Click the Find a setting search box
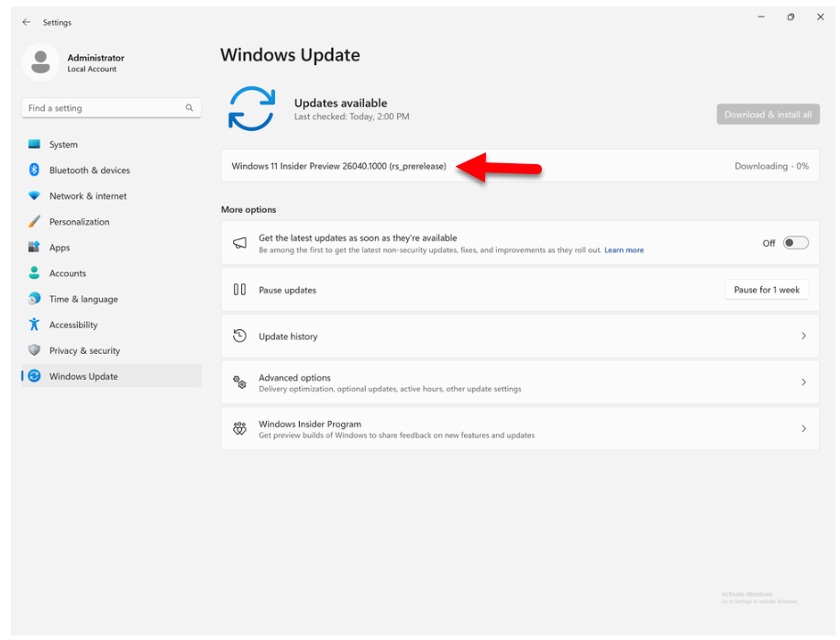 pyautogui.click(x=112, y=107)
